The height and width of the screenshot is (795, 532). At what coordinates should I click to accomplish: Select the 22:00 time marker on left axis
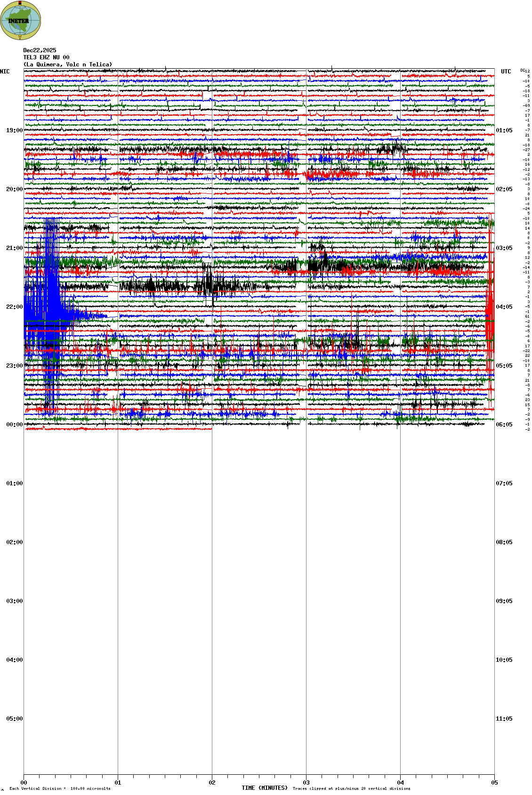click(14, 307)
